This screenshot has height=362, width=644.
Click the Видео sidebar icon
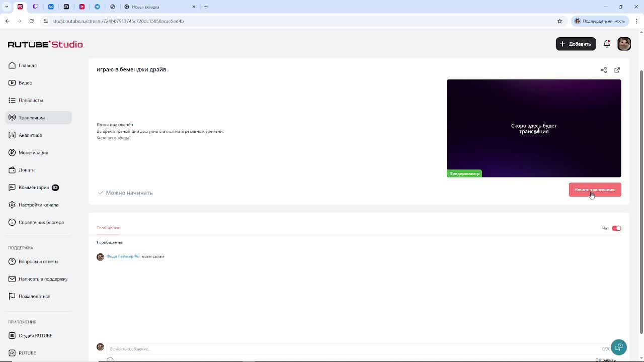[x=12, y=83]
